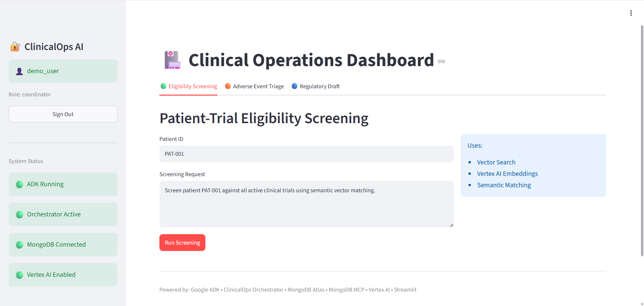The width and height of the screenshot is (644, 306).
Task: Click the hospital icon beside dashboard title
Action: [172, 60]
